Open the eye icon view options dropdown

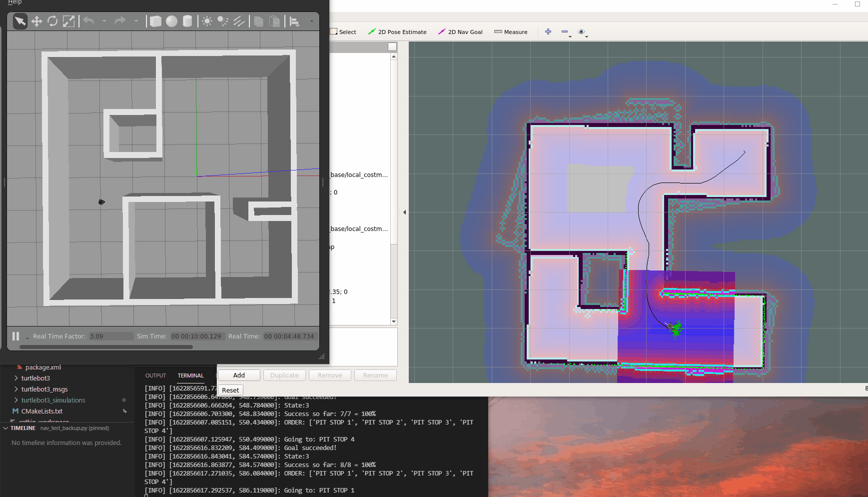(x=582, y=32)
